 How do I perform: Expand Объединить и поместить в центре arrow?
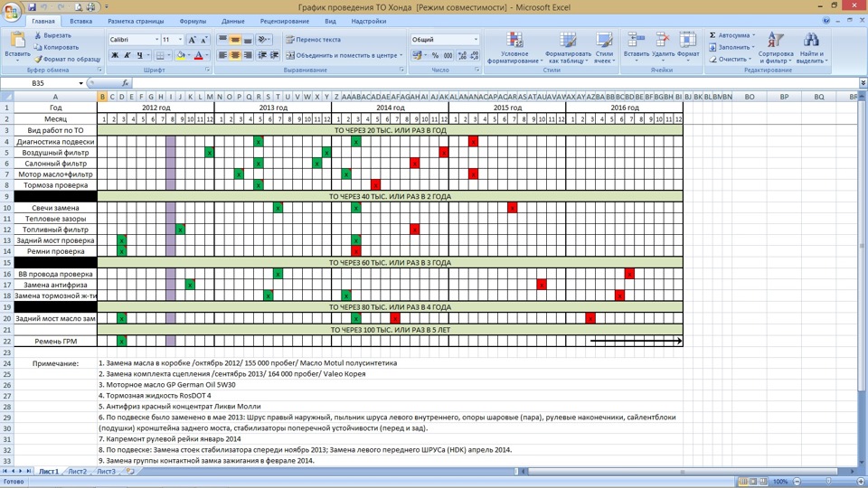(401, 55)
